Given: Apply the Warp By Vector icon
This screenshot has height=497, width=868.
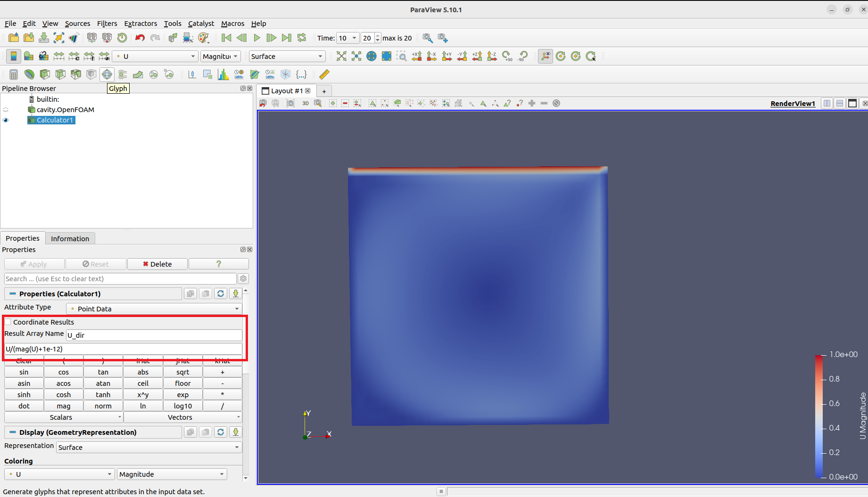Looking at the screenshot, I should point(138,74).
